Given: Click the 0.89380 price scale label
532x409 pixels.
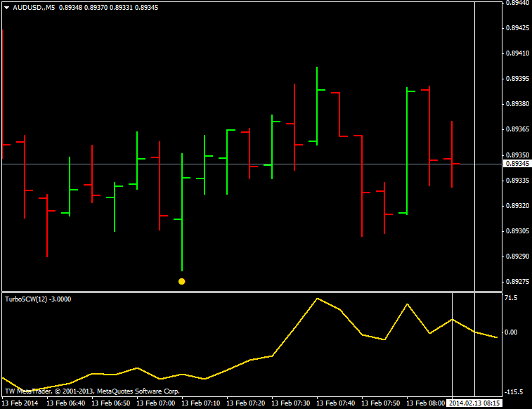Looking at the screenshot, I should [x=517, y=104].
